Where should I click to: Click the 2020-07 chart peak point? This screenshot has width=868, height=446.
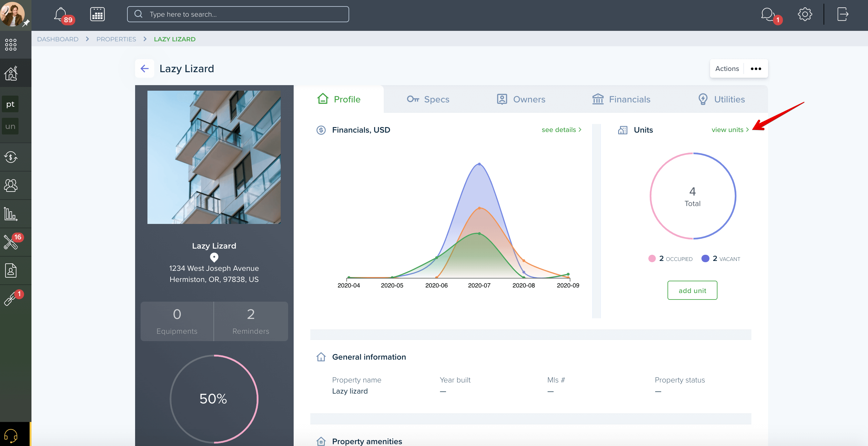[x=479, y=164]
